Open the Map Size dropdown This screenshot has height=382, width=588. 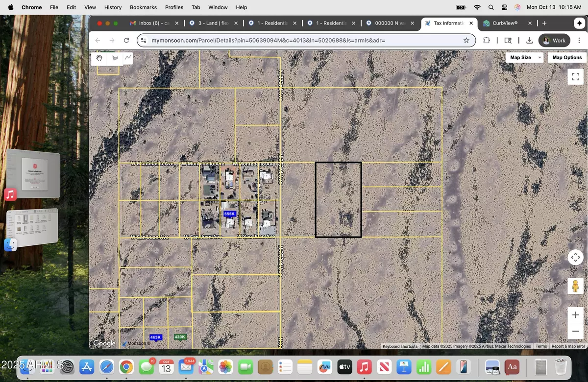point(525,57)
